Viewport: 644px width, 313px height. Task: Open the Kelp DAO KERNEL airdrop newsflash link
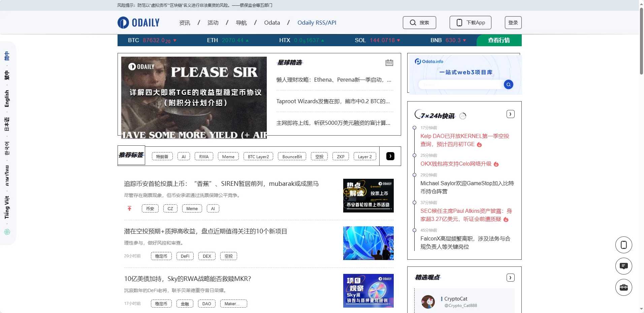(x=464, y=140)
